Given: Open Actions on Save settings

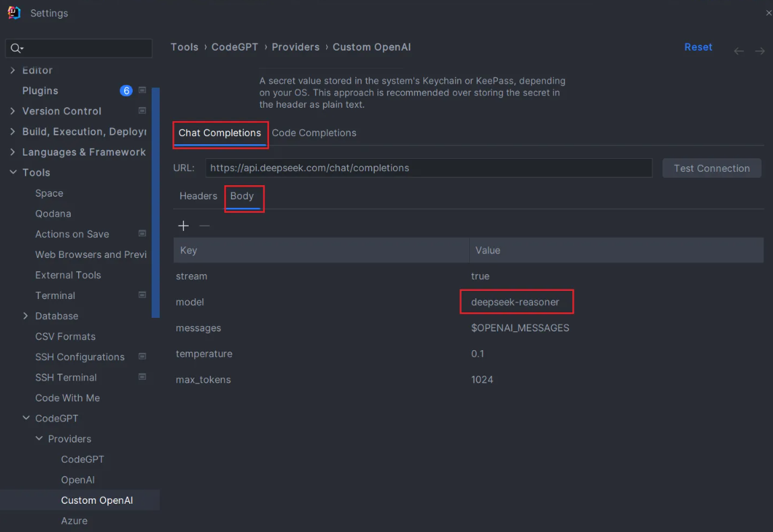Looking at the screenshot, I should pyautogui.click(x=72, y=234).
